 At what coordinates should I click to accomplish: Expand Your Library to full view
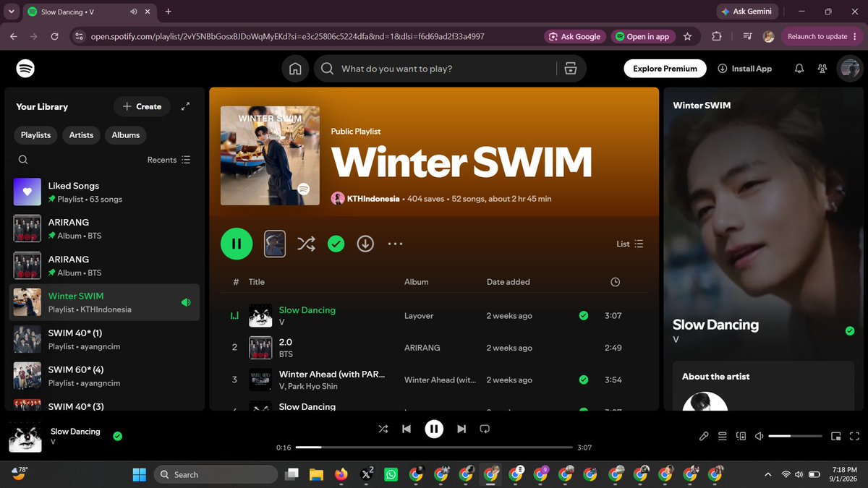(185, 106)
